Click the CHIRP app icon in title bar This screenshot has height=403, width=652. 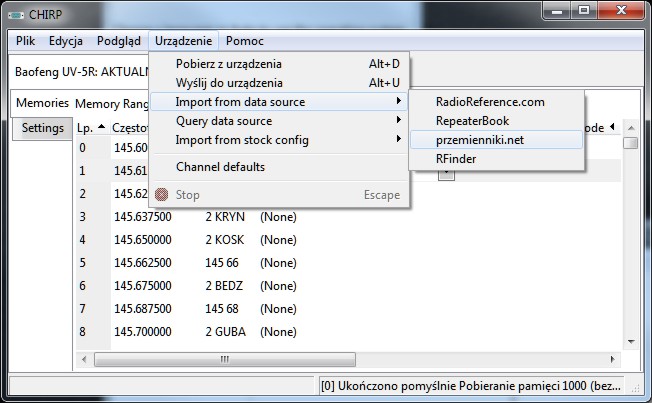tap(16, 15)
